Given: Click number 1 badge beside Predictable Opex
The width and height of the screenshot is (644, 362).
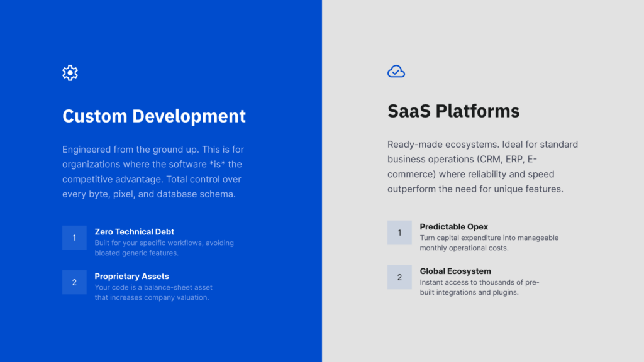Looking at the screenshot, I should pos(399,233).
